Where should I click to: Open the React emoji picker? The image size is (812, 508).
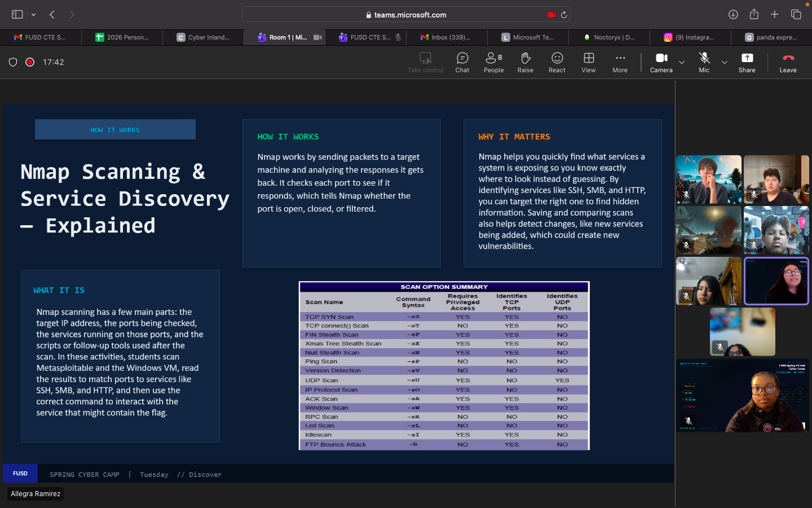[557, 62]
